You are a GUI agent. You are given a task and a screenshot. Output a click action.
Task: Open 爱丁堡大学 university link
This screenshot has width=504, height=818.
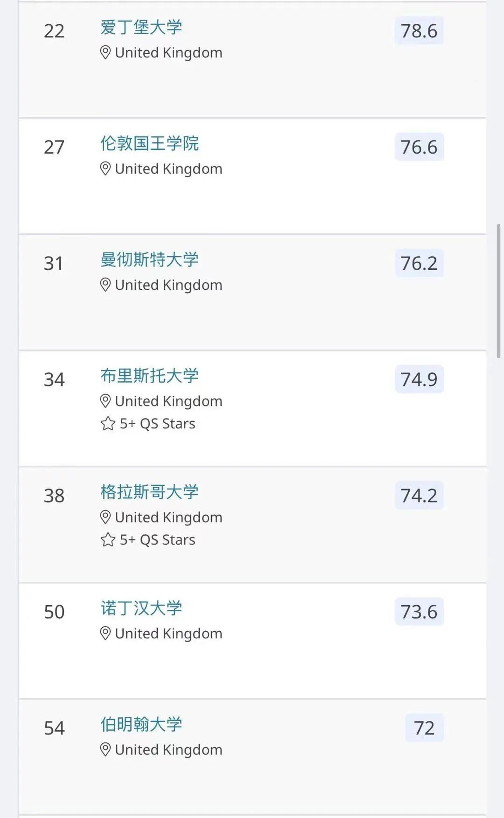click(x=141, y=28)
